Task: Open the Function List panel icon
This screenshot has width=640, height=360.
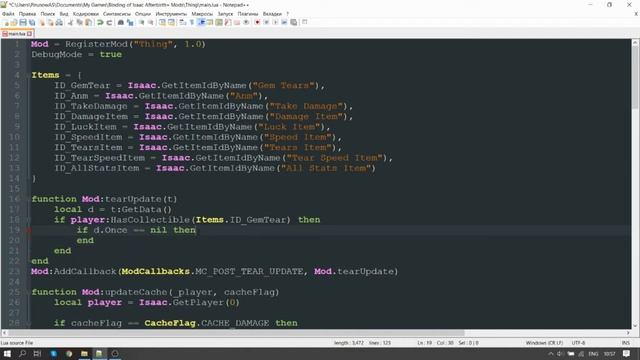Action: point(228,22)
